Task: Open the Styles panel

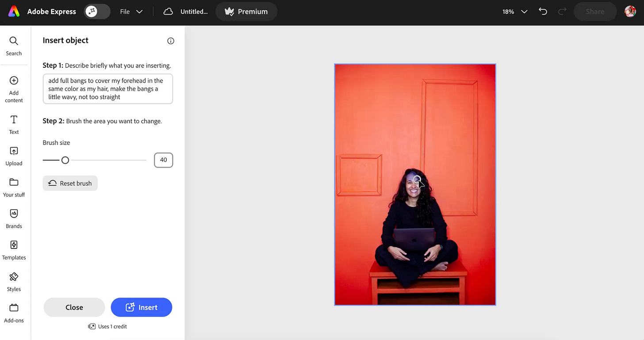Action: pos(14,282)
